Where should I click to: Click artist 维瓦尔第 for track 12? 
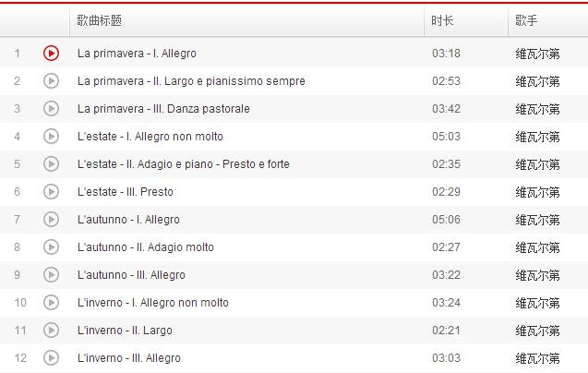(537, 358)
